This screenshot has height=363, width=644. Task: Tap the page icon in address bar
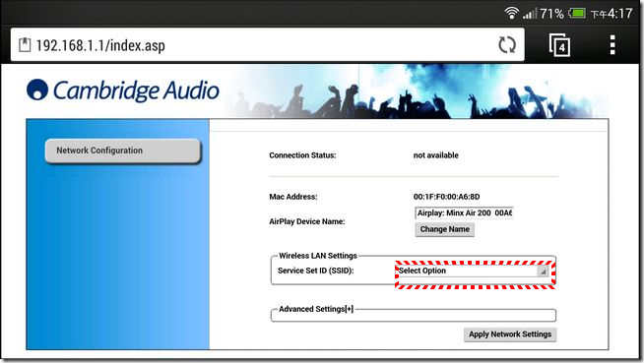(25, 44)
